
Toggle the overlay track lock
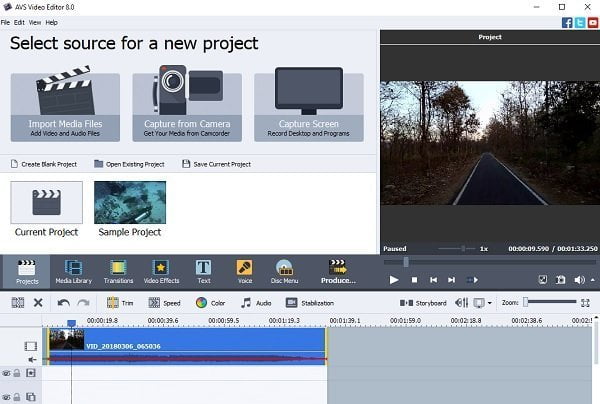point(17,397)
